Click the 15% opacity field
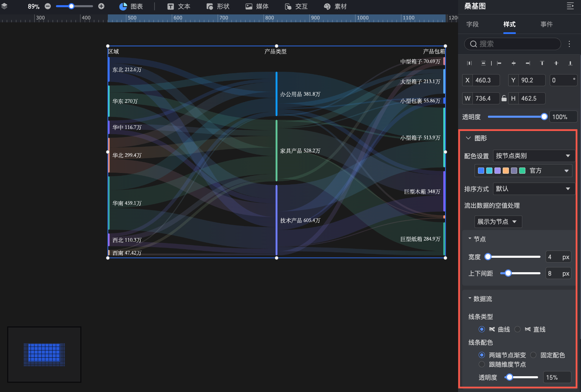Screen dimensions: 581x392 pos(557,377)
